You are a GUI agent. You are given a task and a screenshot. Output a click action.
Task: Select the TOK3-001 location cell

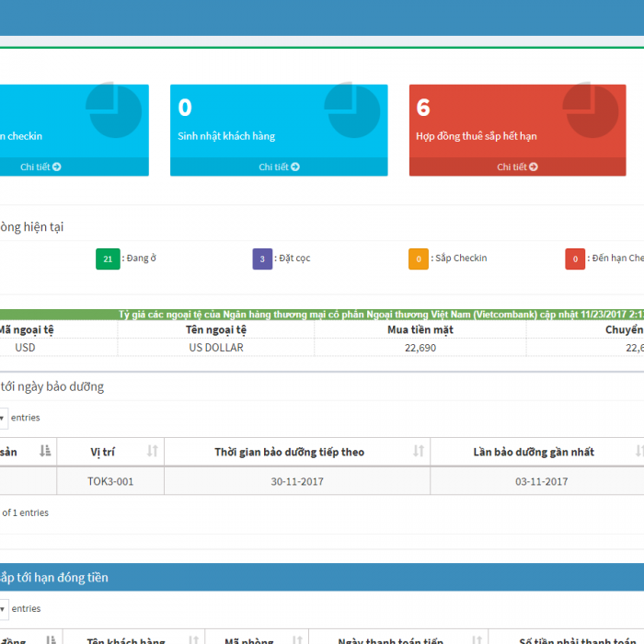pyautogui.click(x=110, y=481)
